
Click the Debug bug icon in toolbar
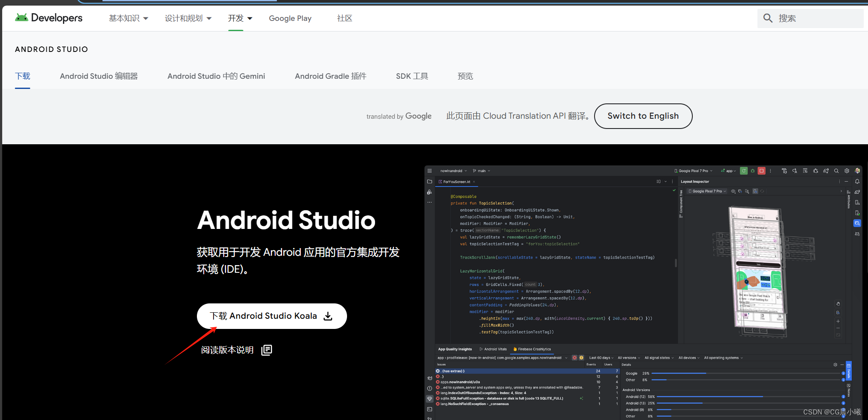[x=753, y=171]
